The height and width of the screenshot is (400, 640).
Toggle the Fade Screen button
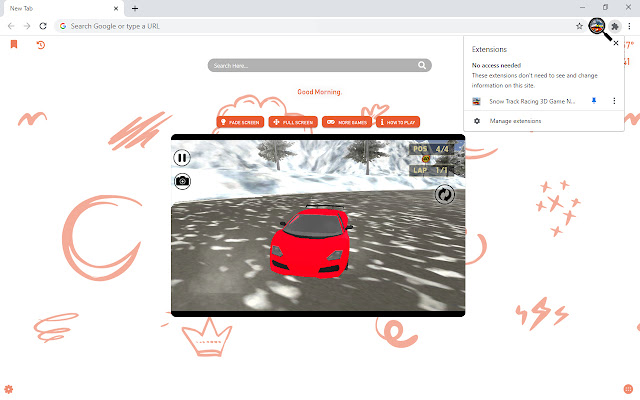(240, 122)
